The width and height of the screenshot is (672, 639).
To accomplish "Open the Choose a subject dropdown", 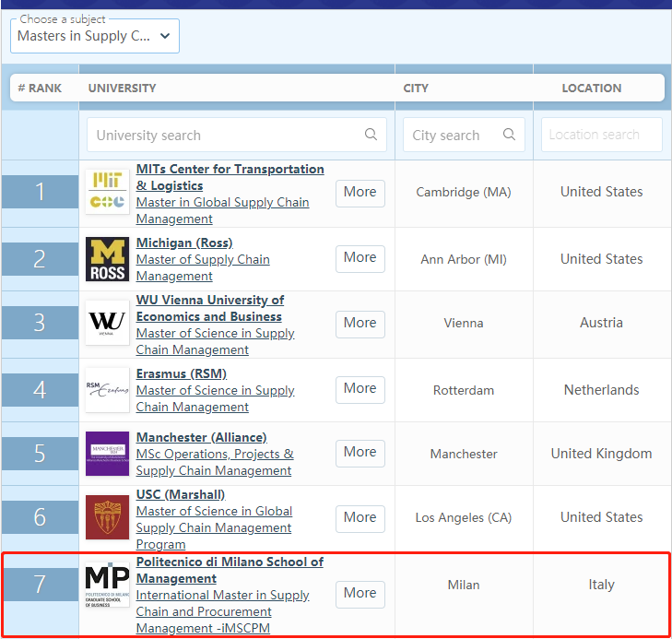I will (x=94, y=36).
